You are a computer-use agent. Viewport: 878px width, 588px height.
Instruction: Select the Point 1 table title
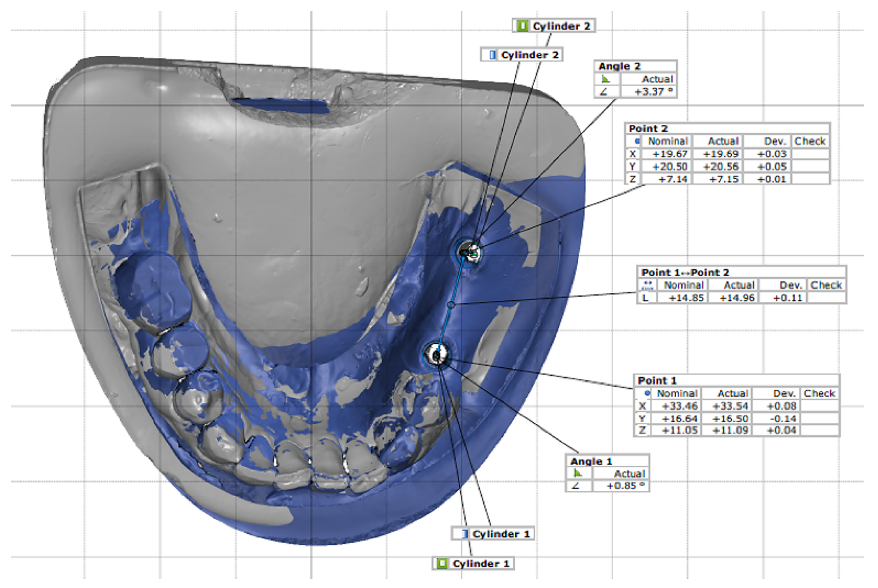click(657, 381)
